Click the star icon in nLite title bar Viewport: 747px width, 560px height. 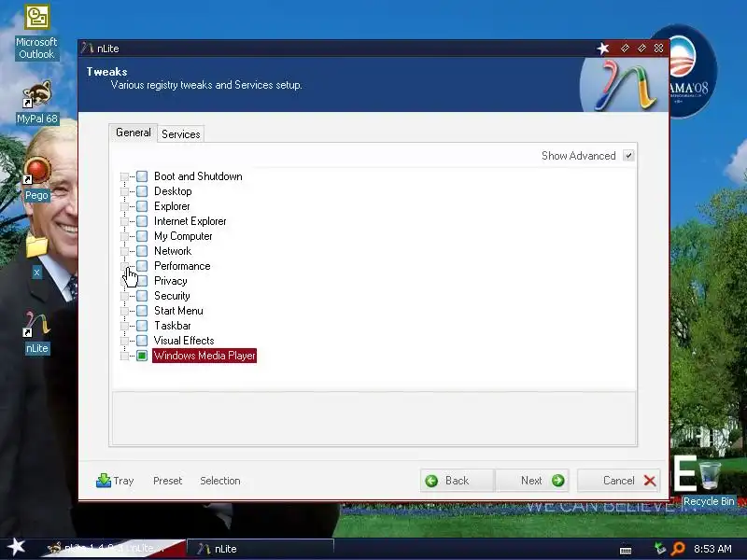[603, 49]
